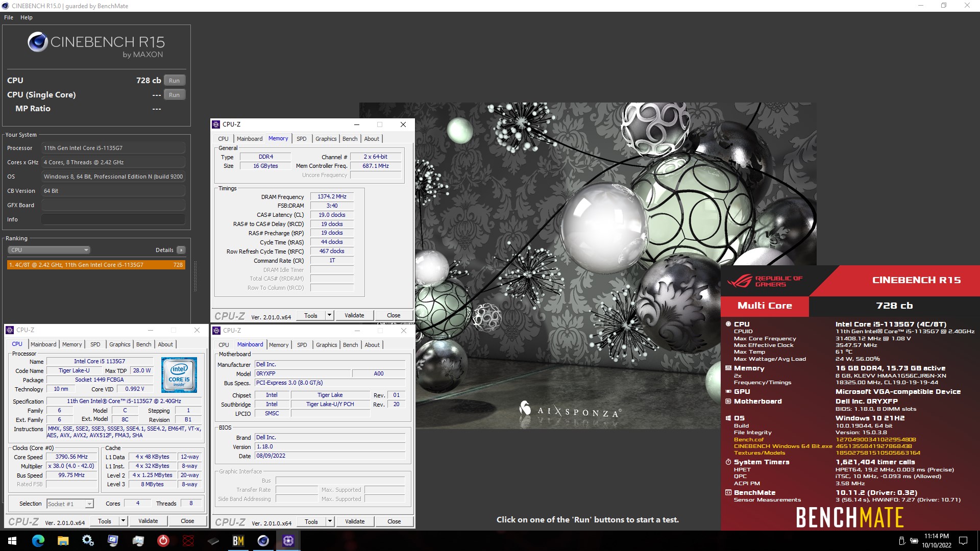Viewport: 980px width, 551px height.
Task: Click the rendered spheres scene image
Action: [587, 265]
